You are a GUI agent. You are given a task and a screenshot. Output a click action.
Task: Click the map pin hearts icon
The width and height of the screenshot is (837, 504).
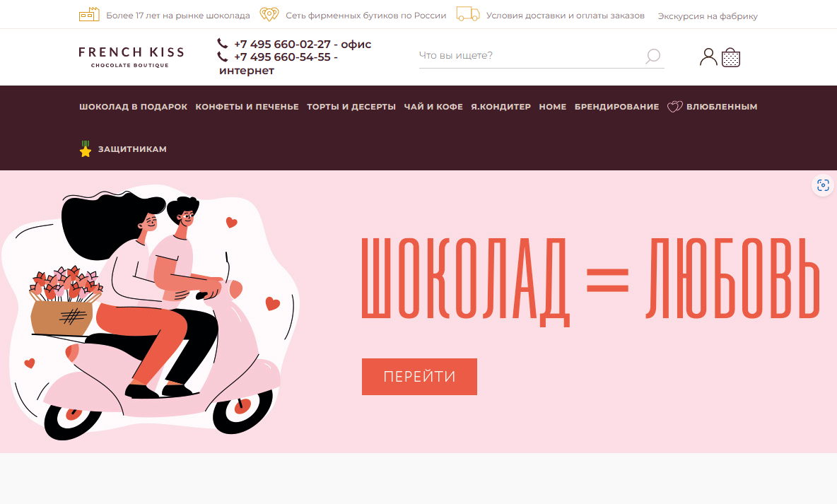tap(269, 14)
